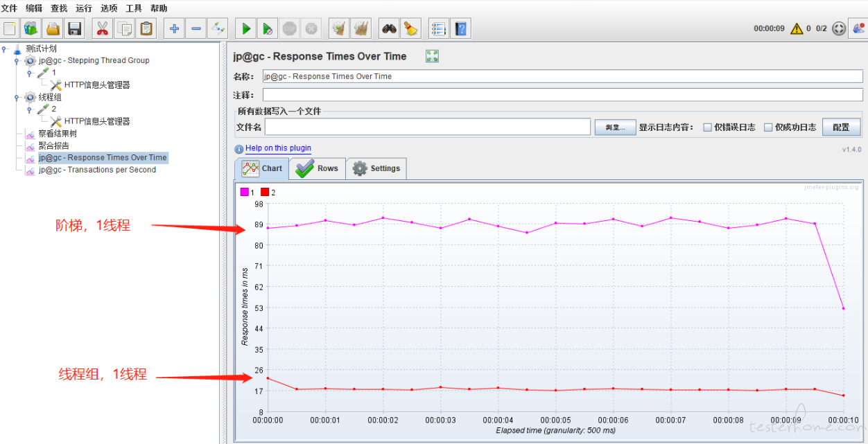
Task: Select sampler 2 in the tree
Action: click(53, 109)
